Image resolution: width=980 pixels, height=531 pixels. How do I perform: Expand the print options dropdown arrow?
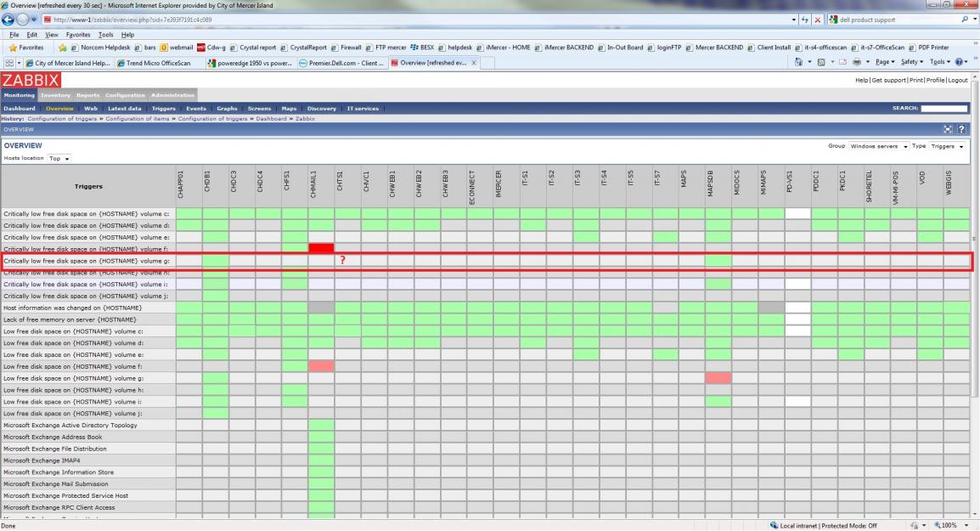[x=868, y=63]
